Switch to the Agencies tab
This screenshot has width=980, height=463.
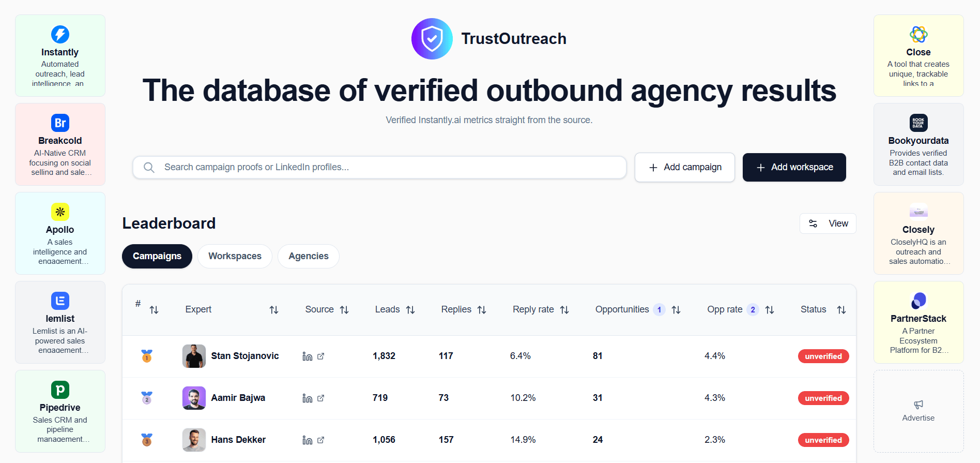pos(308,257)
